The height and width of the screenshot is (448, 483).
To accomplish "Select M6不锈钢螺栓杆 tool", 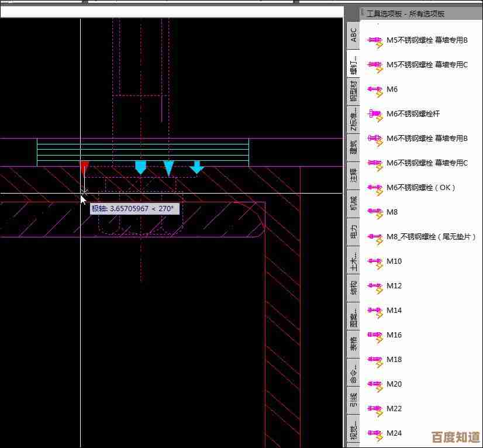I will click(x=374, y=114).
